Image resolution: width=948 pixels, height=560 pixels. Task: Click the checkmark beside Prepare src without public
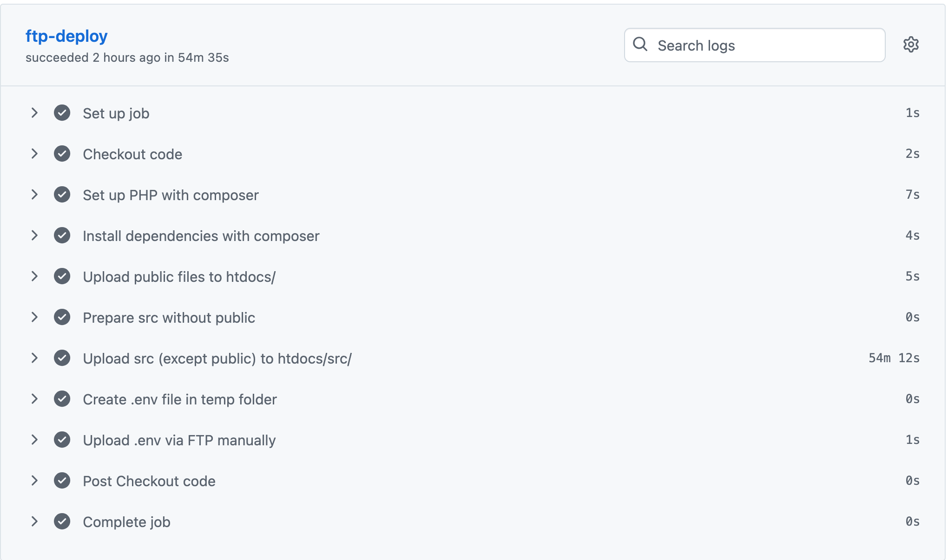pyautogui.click(x=62, y=317)
